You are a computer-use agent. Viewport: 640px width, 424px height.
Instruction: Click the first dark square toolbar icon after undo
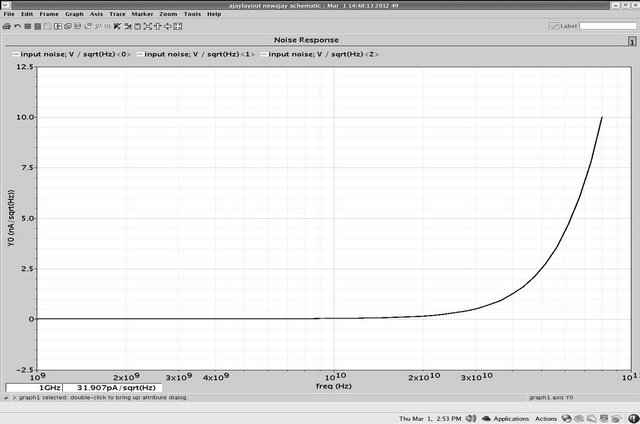(x=28, y=26)
